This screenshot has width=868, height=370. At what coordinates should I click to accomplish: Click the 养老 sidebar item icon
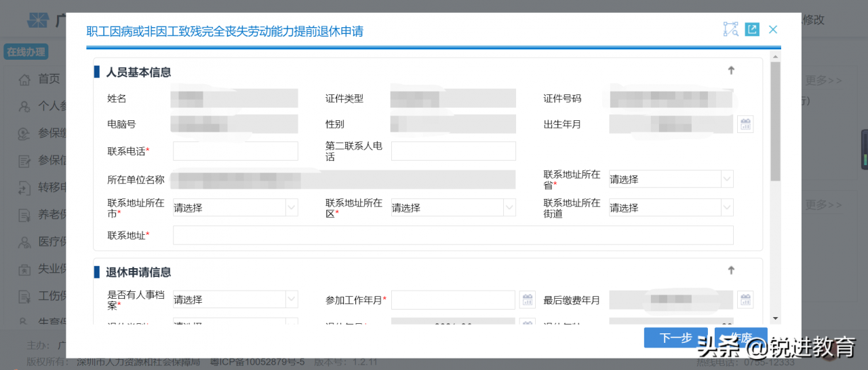coord(24,215)
